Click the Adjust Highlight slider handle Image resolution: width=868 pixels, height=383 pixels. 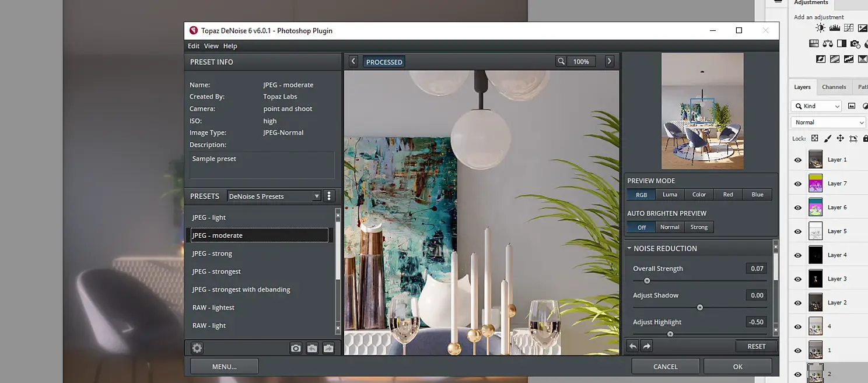pos(670,334)
